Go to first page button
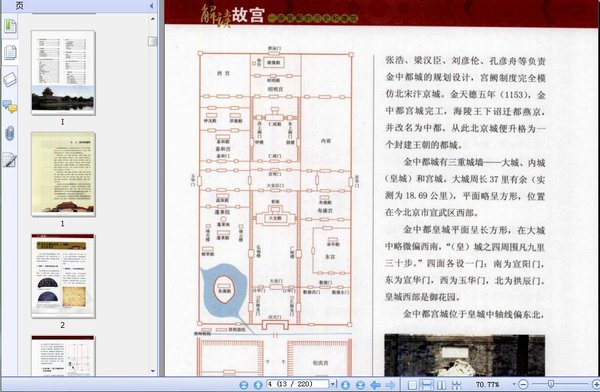600x392 pixels. [244, 385]
